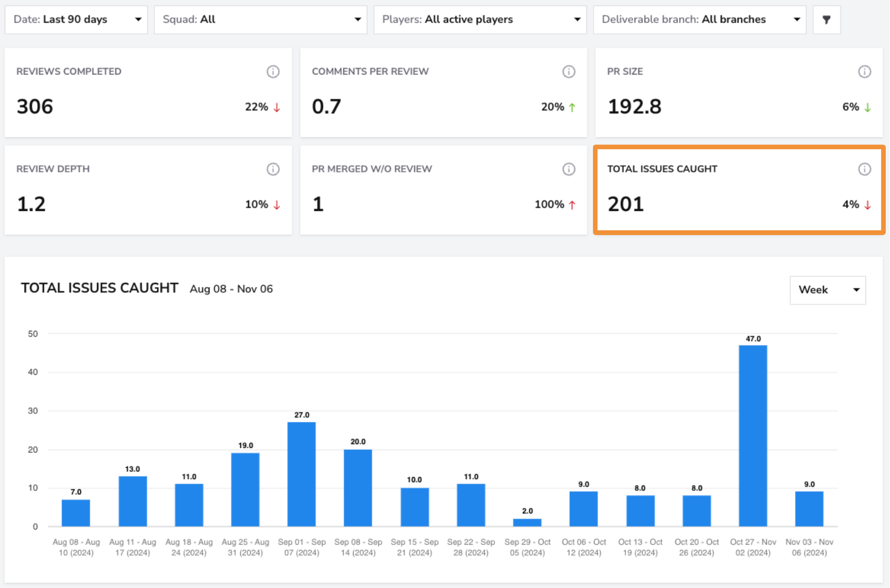Open info icon on Reviews Completed card
The image size is (890, 588).
click(x=273, y=72)
